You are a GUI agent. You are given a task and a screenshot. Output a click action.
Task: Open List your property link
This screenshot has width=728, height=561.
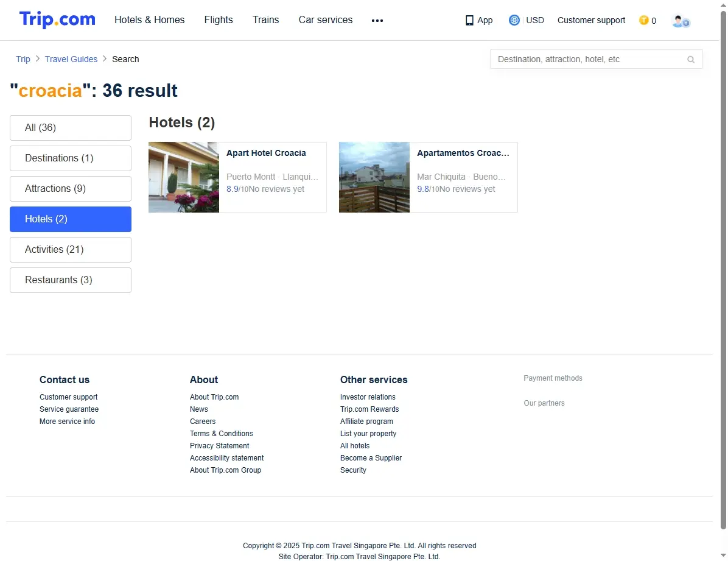[368, 433]
